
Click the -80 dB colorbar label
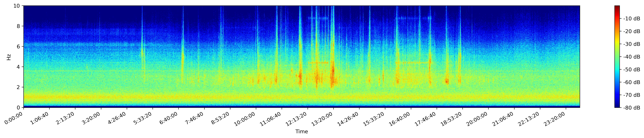[632, 108]
